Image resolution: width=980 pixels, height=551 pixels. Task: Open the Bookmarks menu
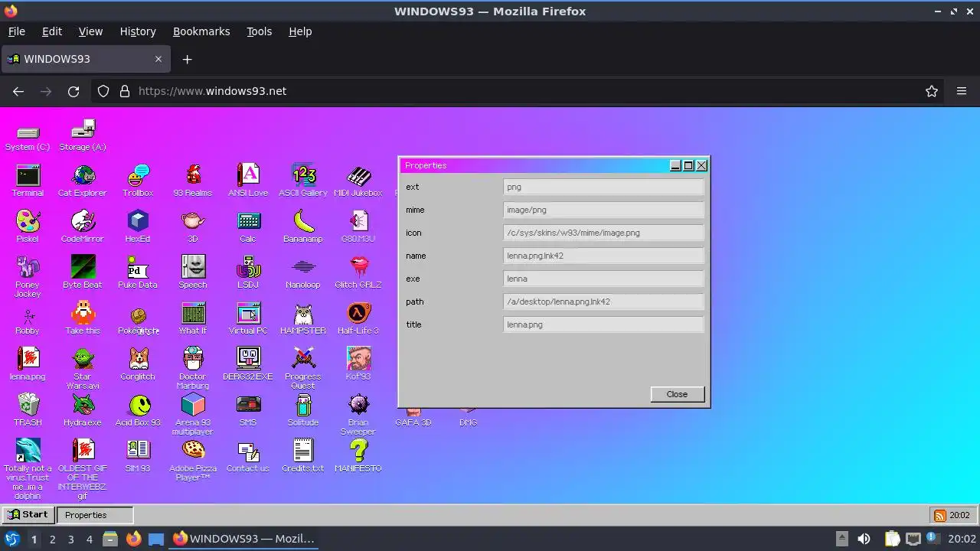pos(201,31)
